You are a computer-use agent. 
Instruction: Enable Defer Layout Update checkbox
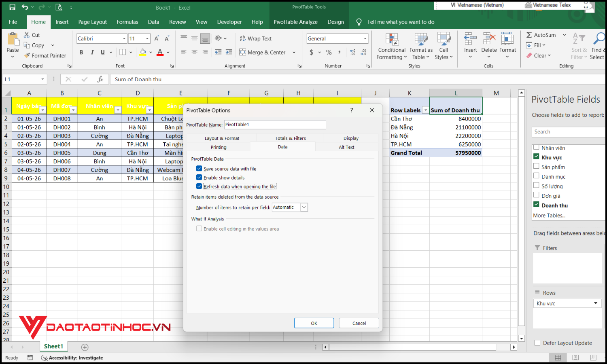(537, 343)
